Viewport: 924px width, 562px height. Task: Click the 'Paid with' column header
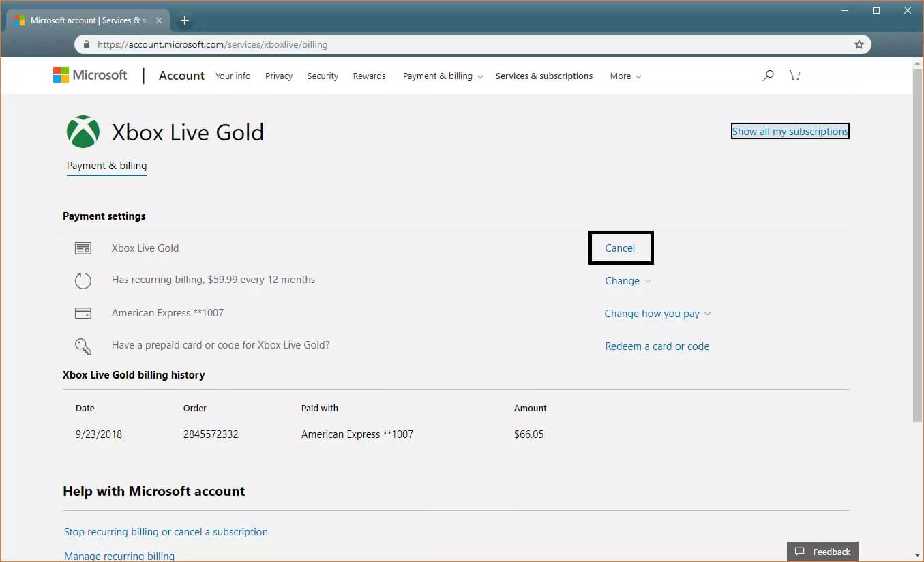click(320, 409)
